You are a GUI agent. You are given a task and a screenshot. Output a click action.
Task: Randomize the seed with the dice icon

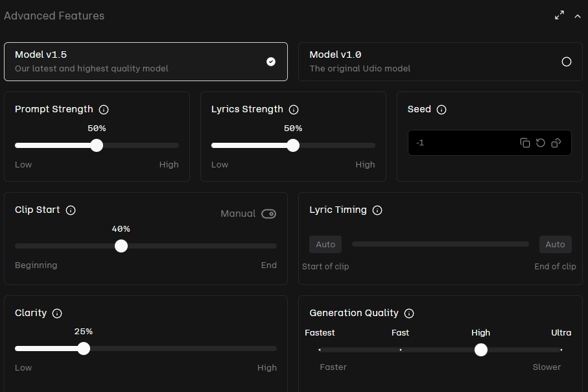tap(556, 143)
